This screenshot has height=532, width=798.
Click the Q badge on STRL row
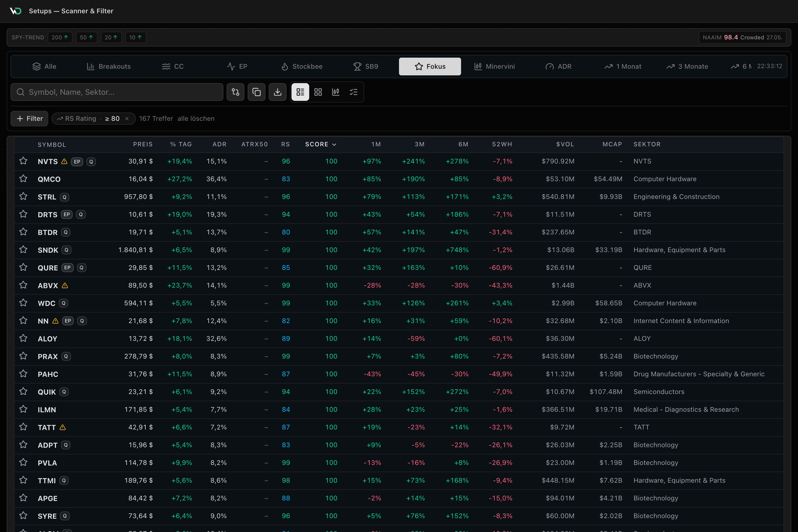[x=65, y=197]
